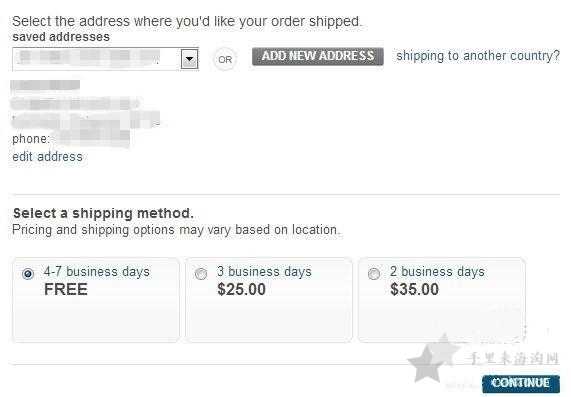Screen dimensions: 571x397
Task: Click the FREE shipping price text
Action: tap(66, 290)
